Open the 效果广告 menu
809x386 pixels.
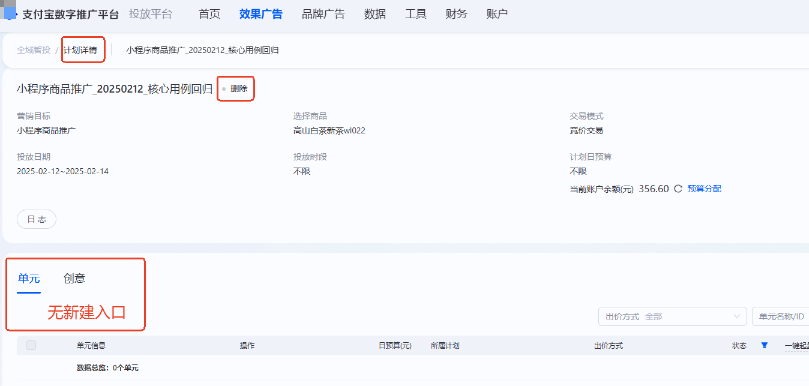coord(261,14)
